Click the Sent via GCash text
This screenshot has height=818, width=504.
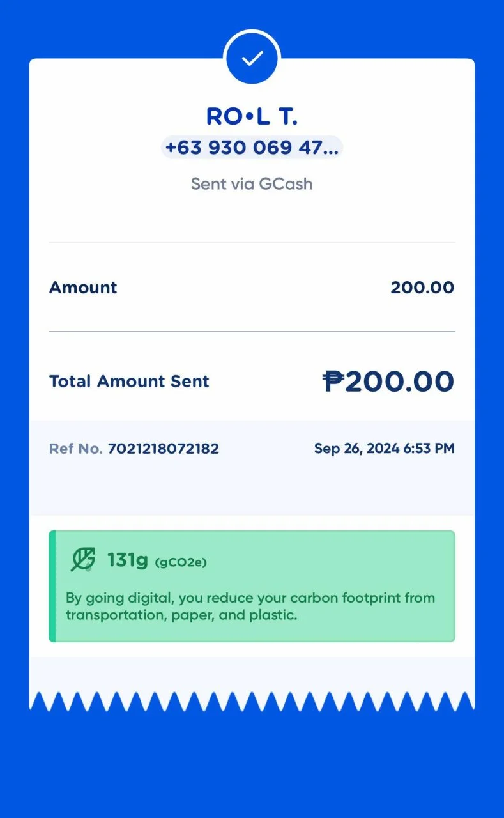(x=252, y=184)
